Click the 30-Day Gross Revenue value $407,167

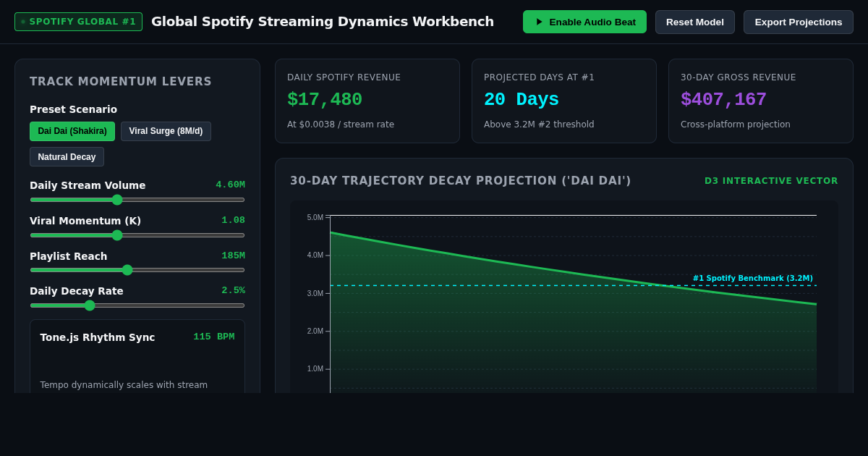pos(723,100)
